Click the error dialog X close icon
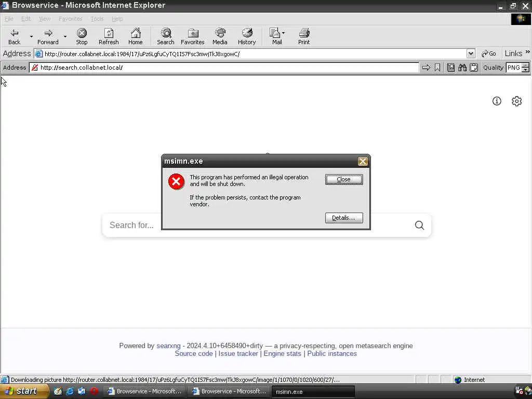Image resolution: width=532 pixels, height=399 pixels. [x=362, y=161]
